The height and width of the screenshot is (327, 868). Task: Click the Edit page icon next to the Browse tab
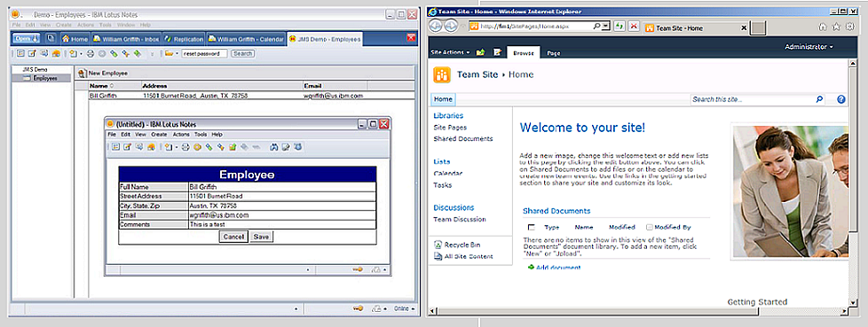[498, 52]
